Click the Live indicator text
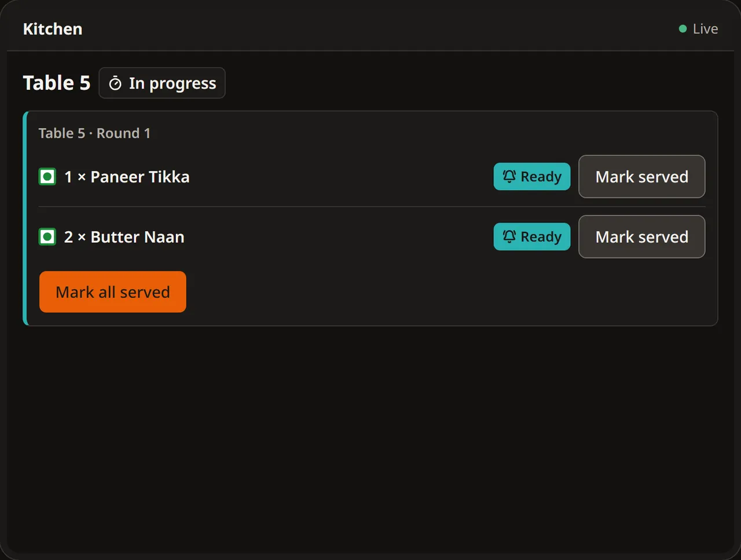This screenshot has height=560, width=741. [x=705, y=29]
